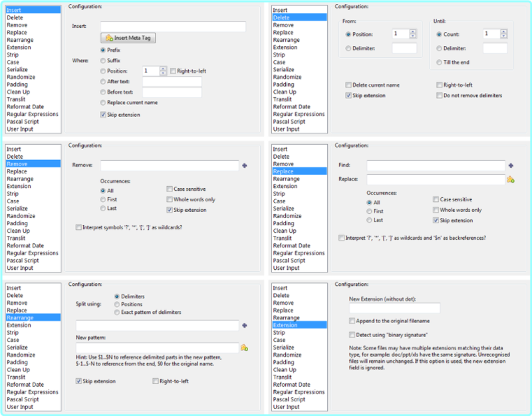Select highlighted Rearrange rule in list
The width and height of the screenshot is (532, 416).
tap(33, 318)
